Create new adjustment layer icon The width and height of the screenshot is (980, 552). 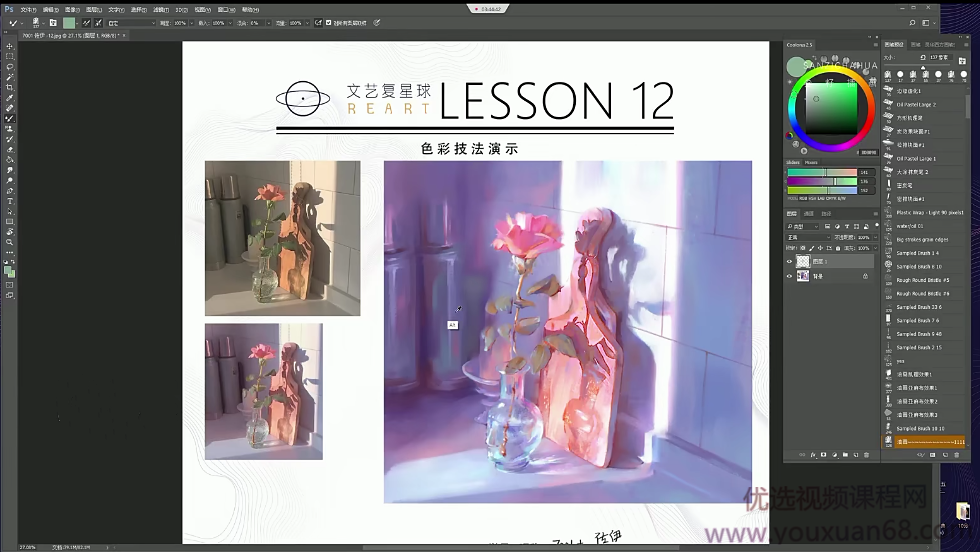click(834, 455)
